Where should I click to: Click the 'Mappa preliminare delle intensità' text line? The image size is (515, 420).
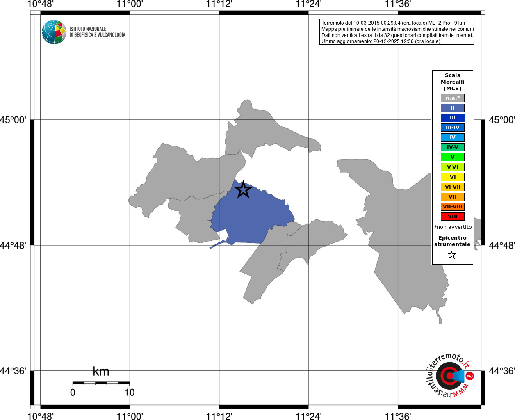398,29
